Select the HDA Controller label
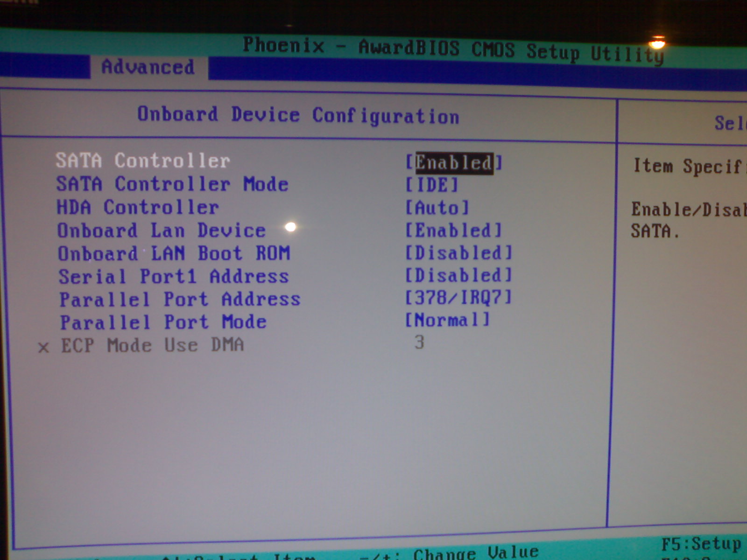 (138, 207)
